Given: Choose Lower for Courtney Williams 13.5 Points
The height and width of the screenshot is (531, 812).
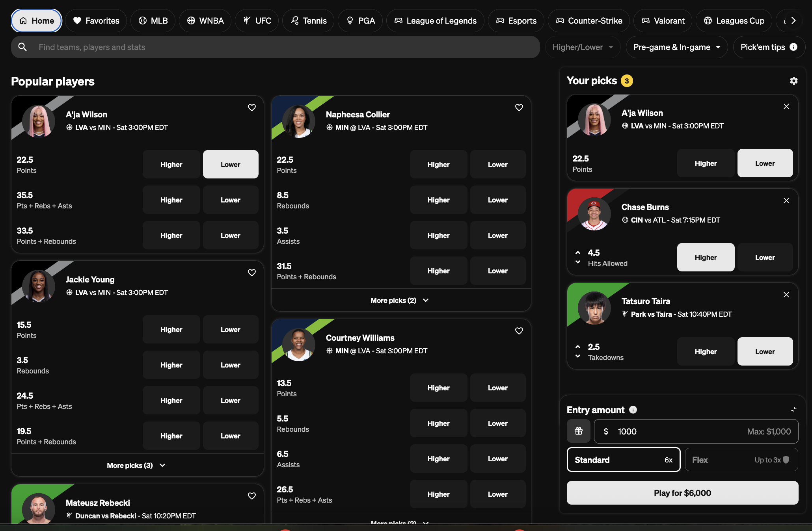Looking at the screenshot, I should [x=497, y=388].
